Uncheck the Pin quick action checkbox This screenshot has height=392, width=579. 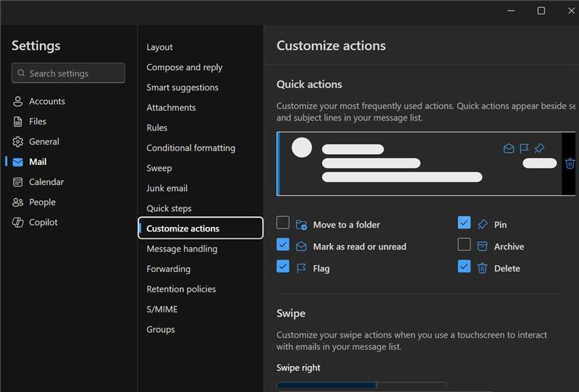464,223
